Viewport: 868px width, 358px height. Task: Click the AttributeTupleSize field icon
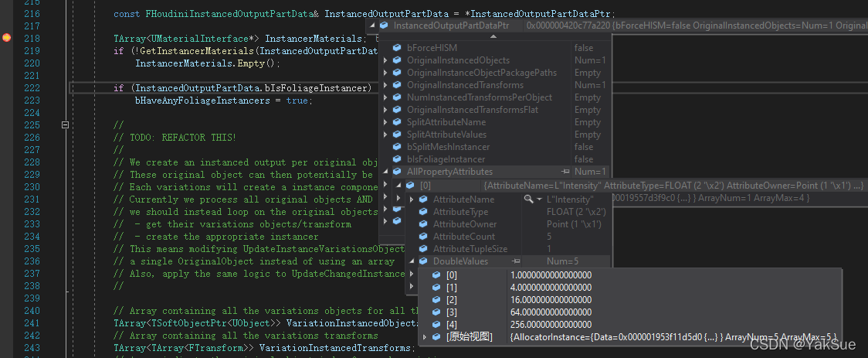point(423,249)
